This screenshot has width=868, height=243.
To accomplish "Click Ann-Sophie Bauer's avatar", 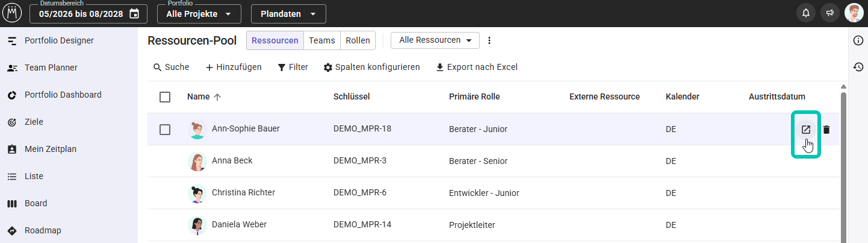I will [197, 129].
